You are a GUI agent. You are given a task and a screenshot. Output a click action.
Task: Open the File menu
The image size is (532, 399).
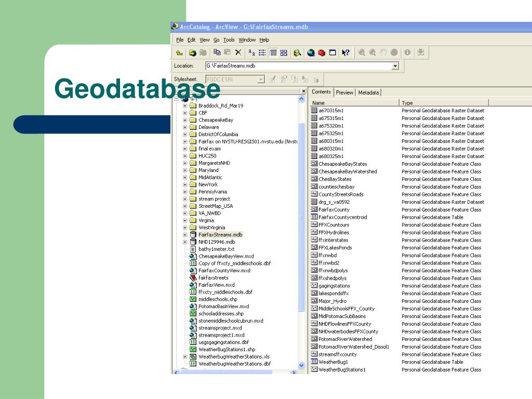pyautogui.click(x=180, y=40)
